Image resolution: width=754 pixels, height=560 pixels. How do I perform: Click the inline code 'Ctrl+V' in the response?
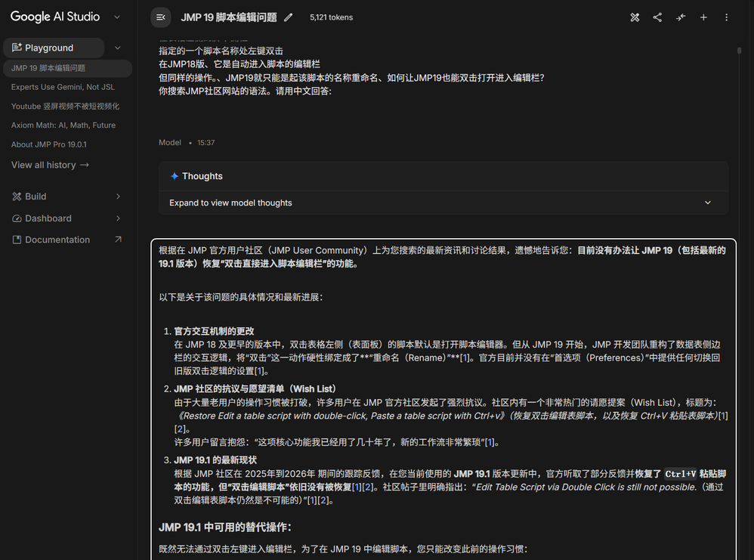(681, 474)
